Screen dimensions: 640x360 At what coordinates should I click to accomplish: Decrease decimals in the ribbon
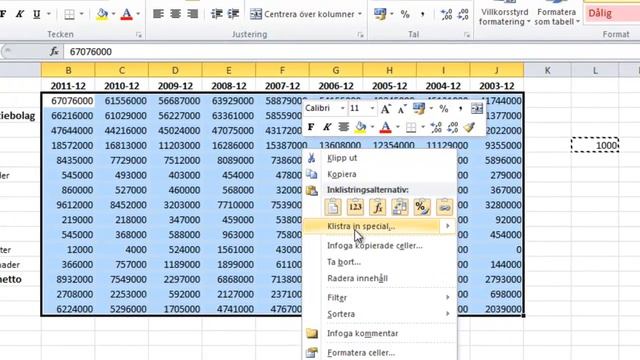[463, 15]
